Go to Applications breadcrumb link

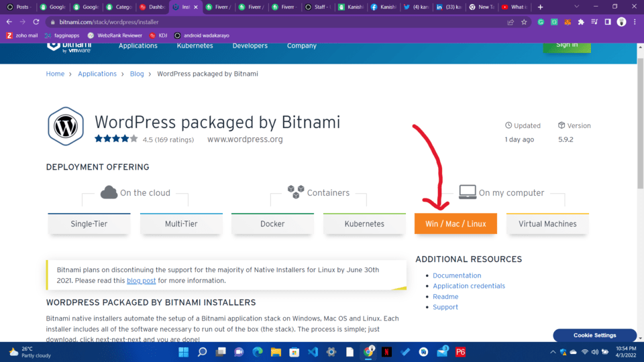97,74
